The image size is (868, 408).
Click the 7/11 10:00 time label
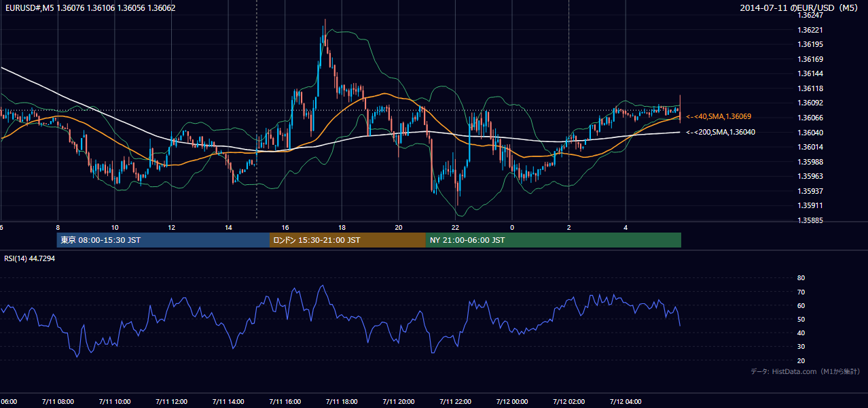click(x=115, y=401)
